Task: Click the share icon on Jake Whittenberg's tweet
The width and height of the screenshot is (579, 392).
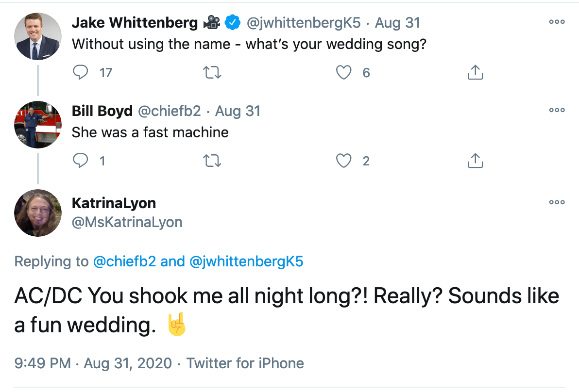Action: click(475, 72)
